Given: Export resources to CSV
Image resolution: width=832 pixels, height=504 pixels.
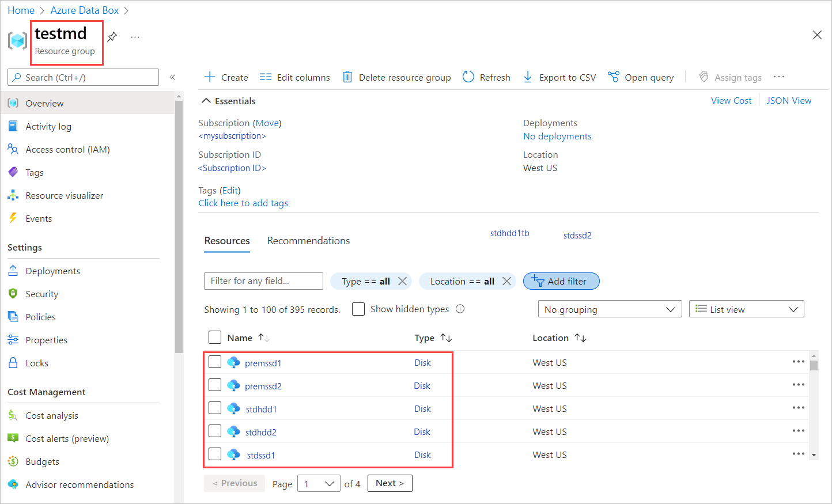Looking at the screenshot, I should pos(559,77).
